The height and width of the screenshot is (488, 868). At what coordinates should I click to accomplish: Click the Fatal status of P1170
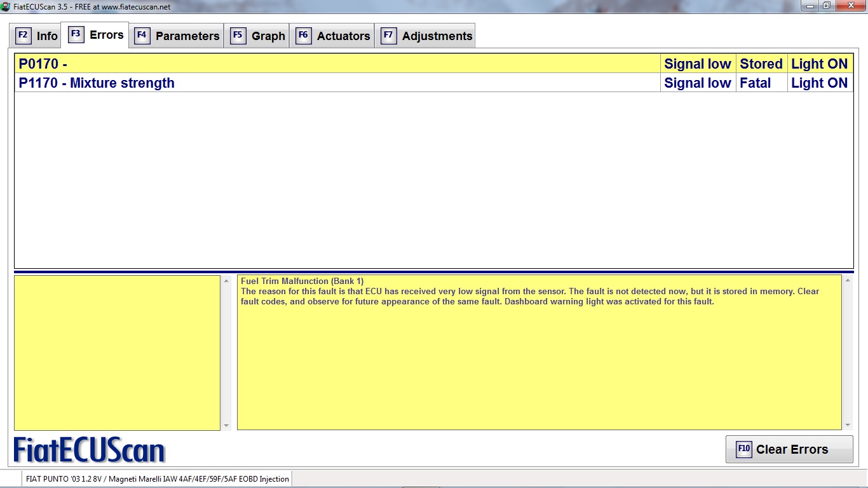pos(755,83)
